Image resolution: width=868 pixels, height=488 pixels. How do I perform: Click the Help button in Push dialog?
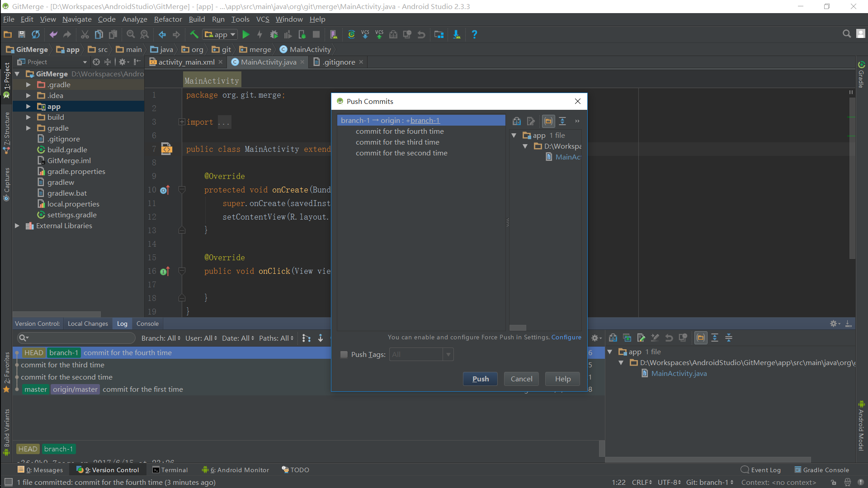point(562,379)
